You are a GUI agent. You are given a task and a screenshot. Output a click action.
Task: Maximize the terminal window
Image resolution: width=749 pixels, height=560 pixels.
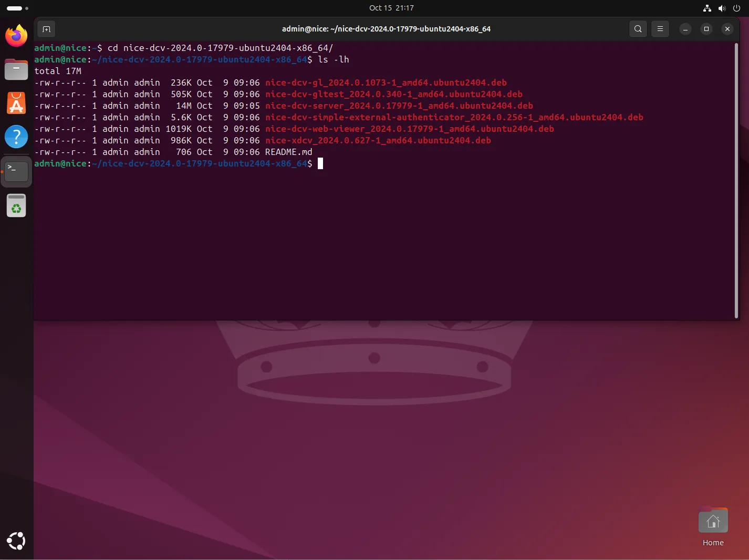click(x=706, y=29)
